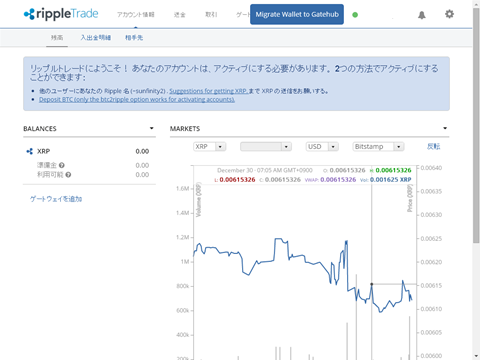Open the empty base issuer dropdown
Screen dimensions: 480x360
click(266, 147)
